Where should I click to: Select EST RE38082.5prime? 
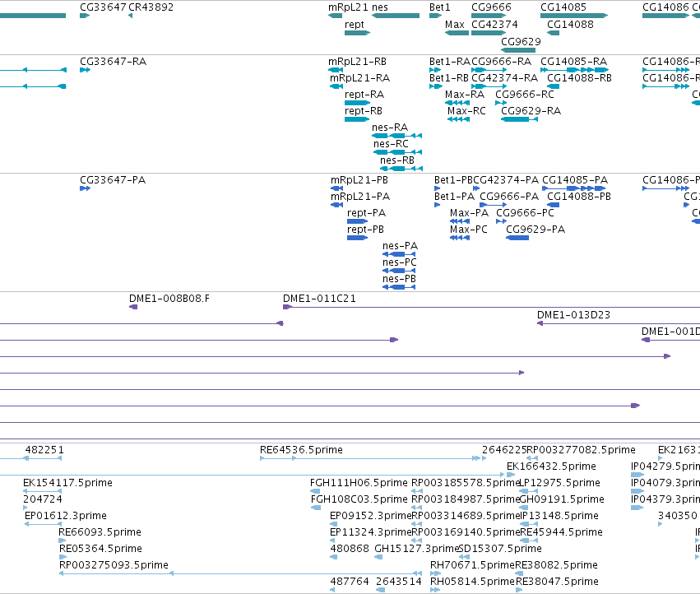click(x=519, y=573)
